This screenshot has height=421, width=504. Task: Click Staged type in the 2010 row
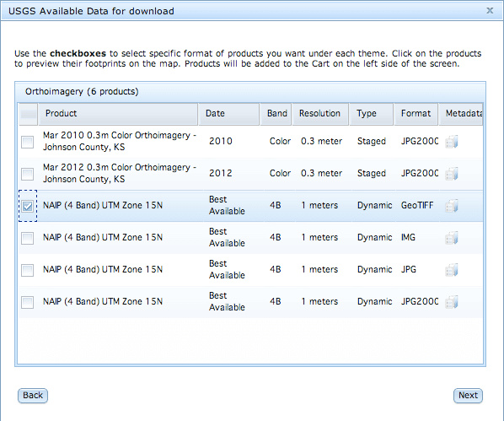(372, 141)
